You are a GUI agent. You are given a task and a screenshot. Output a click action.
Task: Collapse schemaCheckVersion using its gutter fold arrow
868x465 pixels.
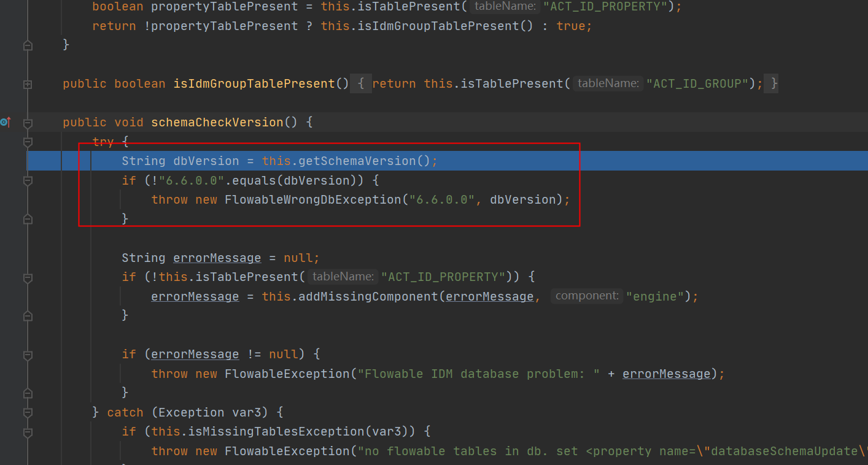[28, 122]
